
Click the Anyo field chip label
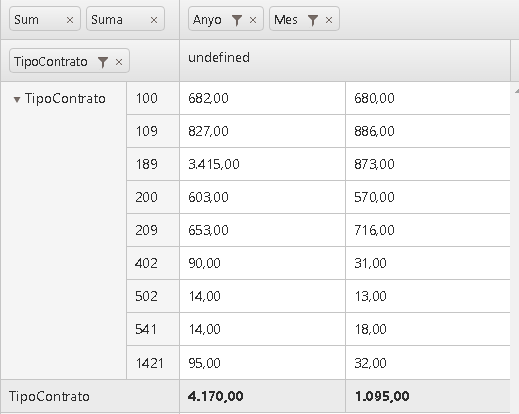pos(207,20)
